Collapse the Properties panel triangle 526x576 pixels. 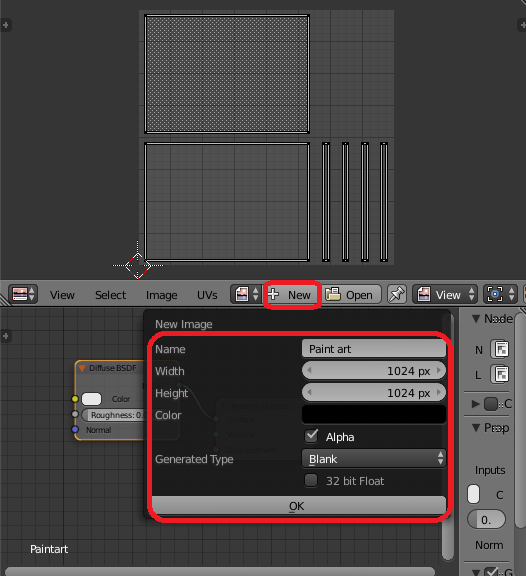[x=476, y=428]
